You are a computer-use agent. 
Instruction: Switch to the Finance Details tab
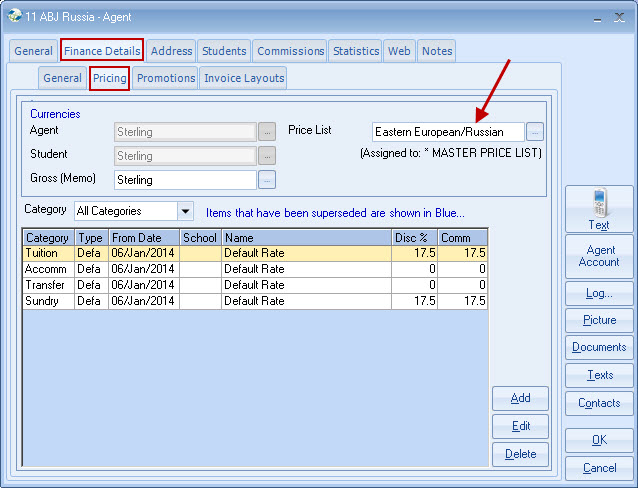[102, 51]
